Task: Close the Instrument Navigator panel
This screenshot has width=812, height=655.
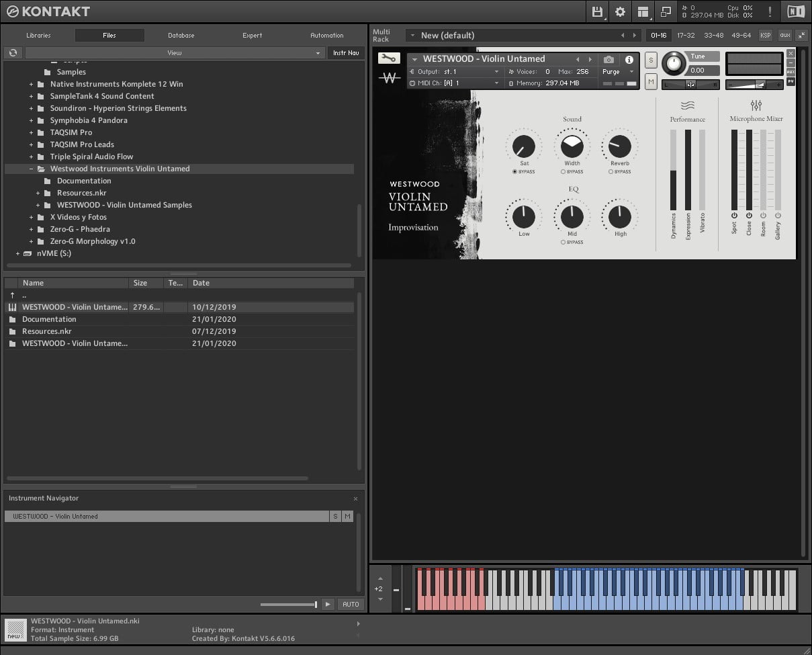Action: [355, 498]
